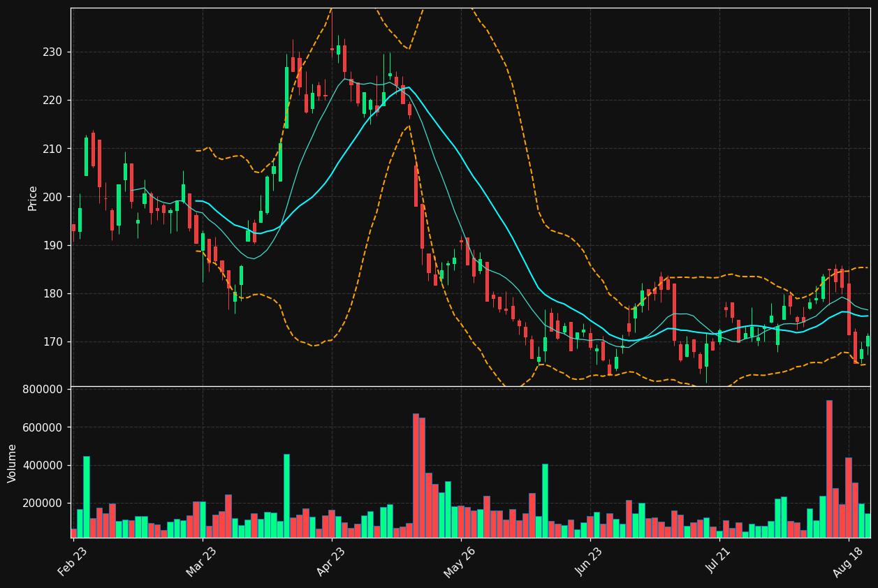
Task: Click the 190 price axis label
Action: [x=53, y=245]
